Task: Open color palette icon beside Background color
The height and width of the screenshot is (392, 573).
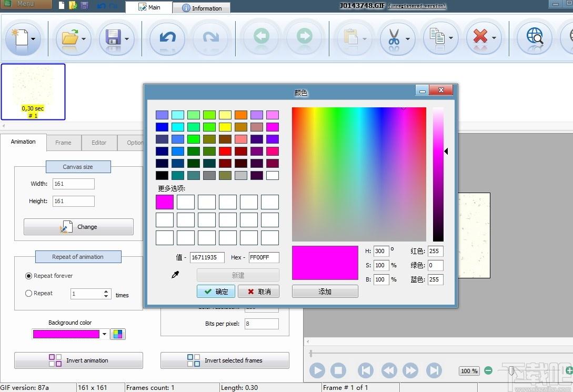Action: coord(118,334)
